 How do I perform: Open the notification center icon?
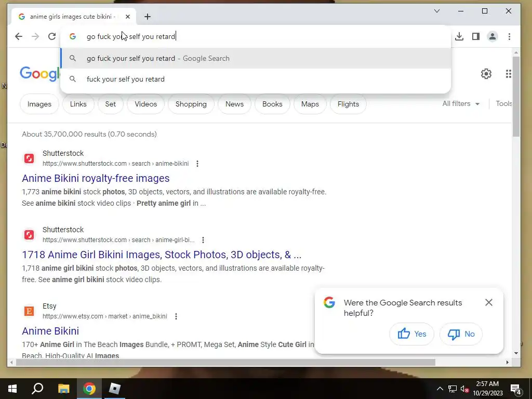pos(516,389)
